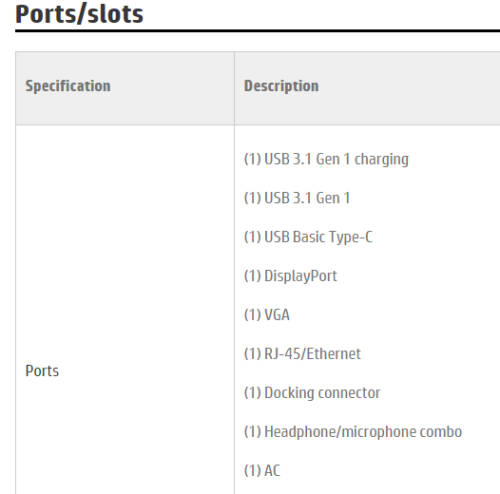Click the USB 3.1 Gen 1 charging entry

coord(326,159)
